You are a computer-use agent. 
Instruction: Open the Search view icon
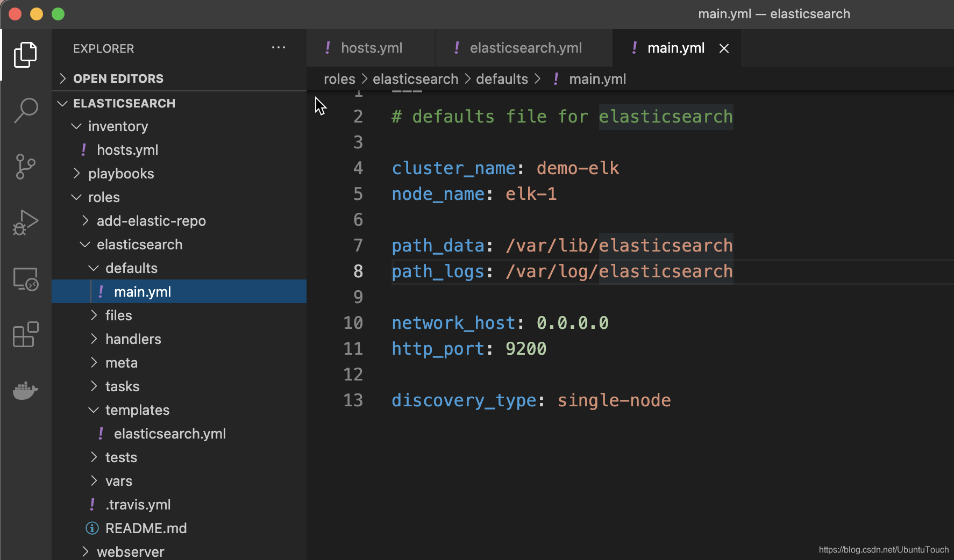pyautogui.click(x=25, y=110)
